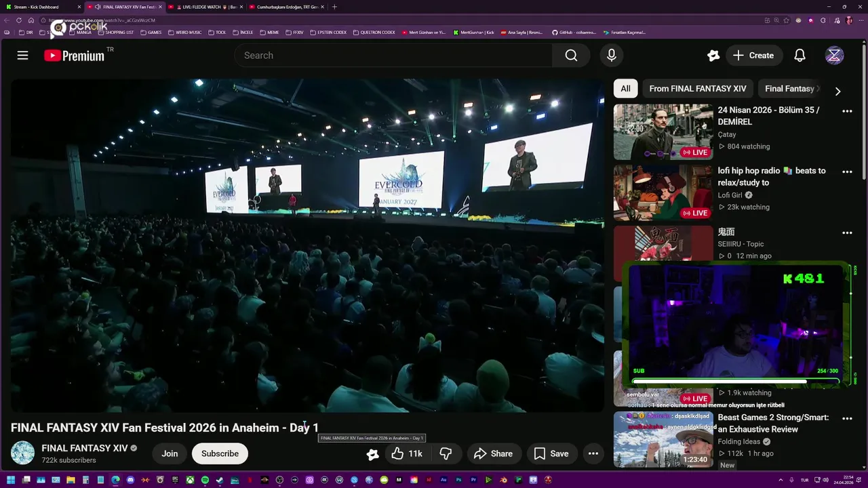This screenshot has height=488, width=868.
Task: Select the All filter chip
Action: point(625,89)
